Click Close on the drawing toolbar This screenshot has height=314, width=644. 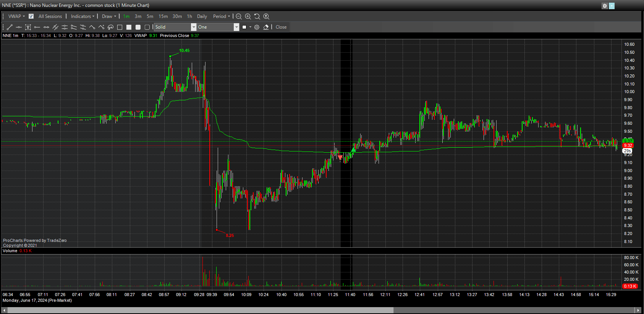281,27
